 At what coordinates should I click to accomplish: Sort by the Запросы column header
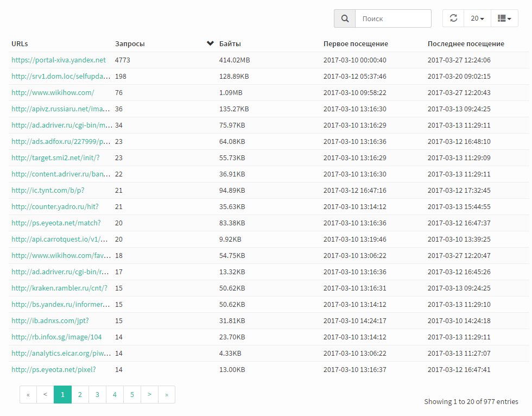point(130,44)
